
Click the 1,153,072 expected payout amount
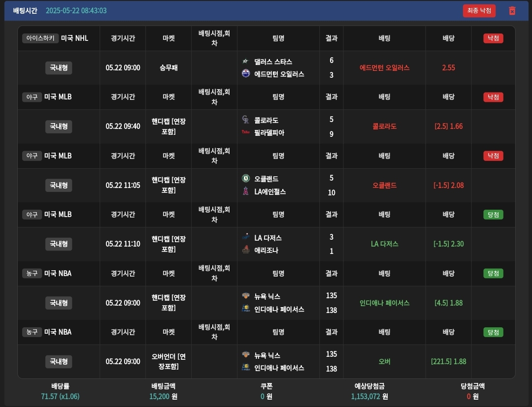coord(366,396)
